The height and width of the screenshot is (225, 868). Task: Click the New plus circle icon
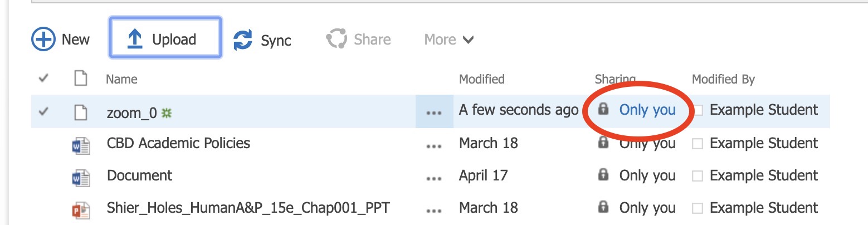tap(43, 40)
